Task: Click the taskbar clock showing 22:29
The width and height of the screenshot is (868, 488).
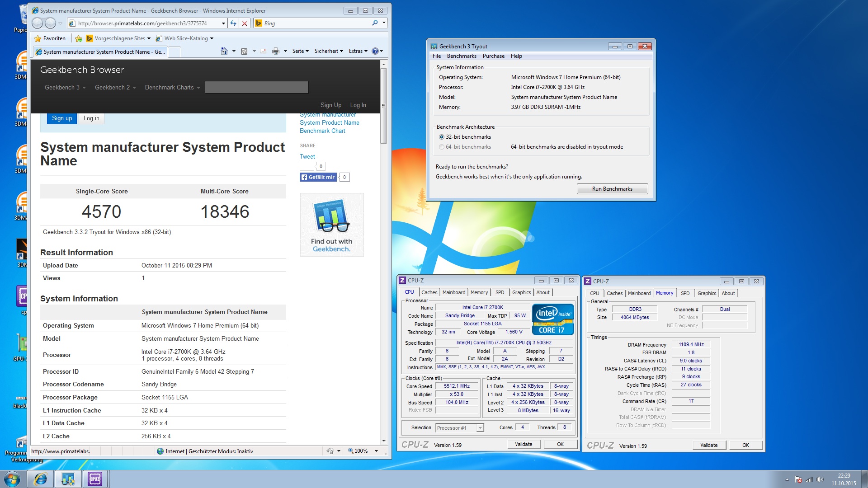Action: click(844, 479)
